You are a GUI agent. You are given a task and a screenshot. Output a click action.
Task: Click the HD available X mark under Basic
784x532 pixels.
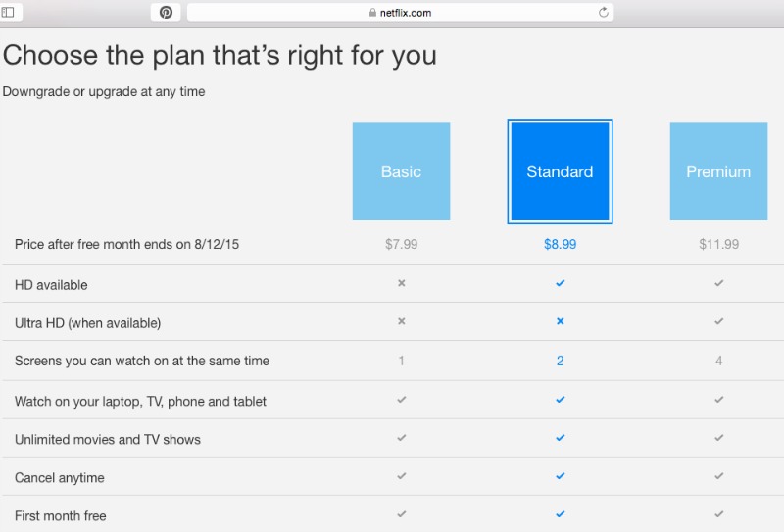[401, 283]
